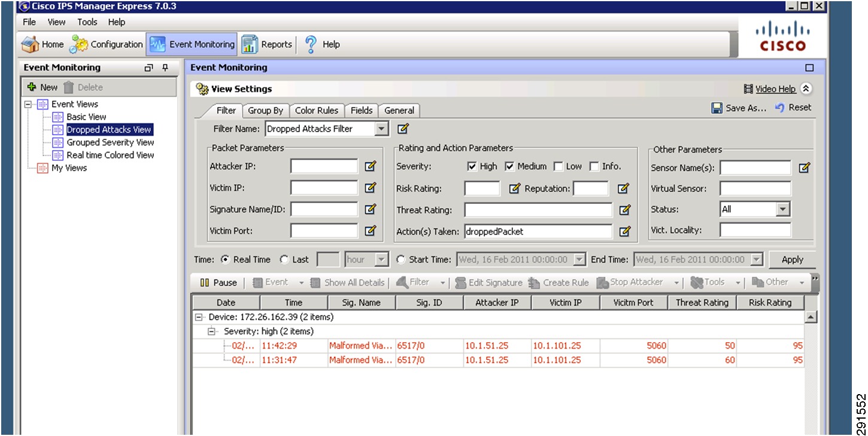This screenshot has width=868, height=436.
Task: Toggle the High severity checkbox
Action: coord(472,166)
